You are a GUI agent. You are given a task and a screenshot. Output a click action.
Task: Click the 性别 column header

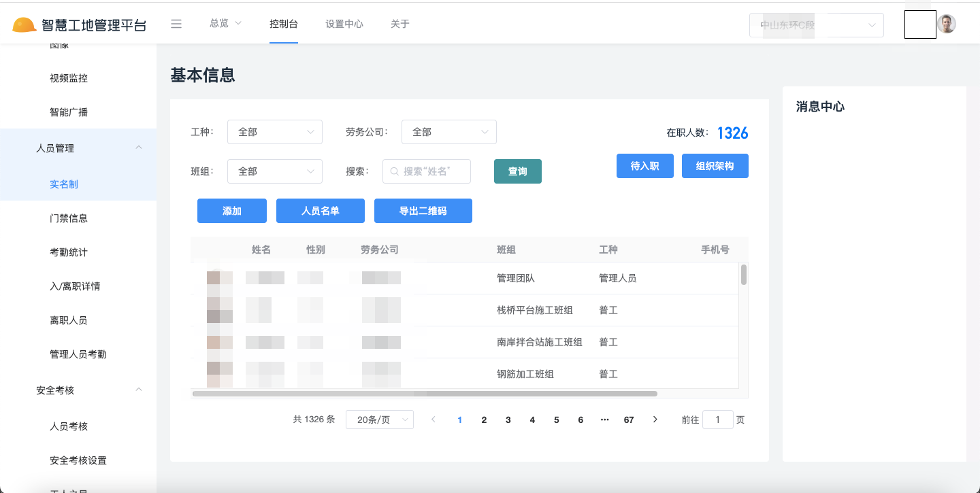[x=316, y=250]
